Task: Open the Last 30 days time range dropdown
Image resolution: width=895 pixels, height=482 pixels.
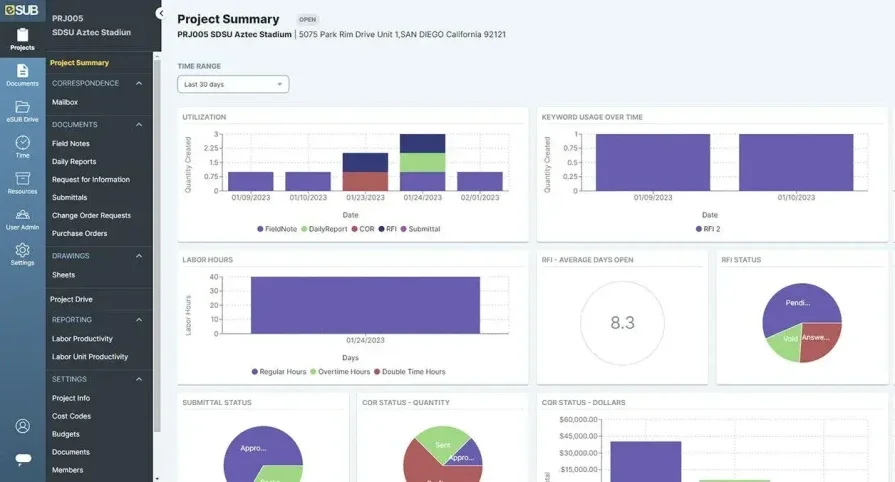Action: pyautogui.click(x=233, y=85)
